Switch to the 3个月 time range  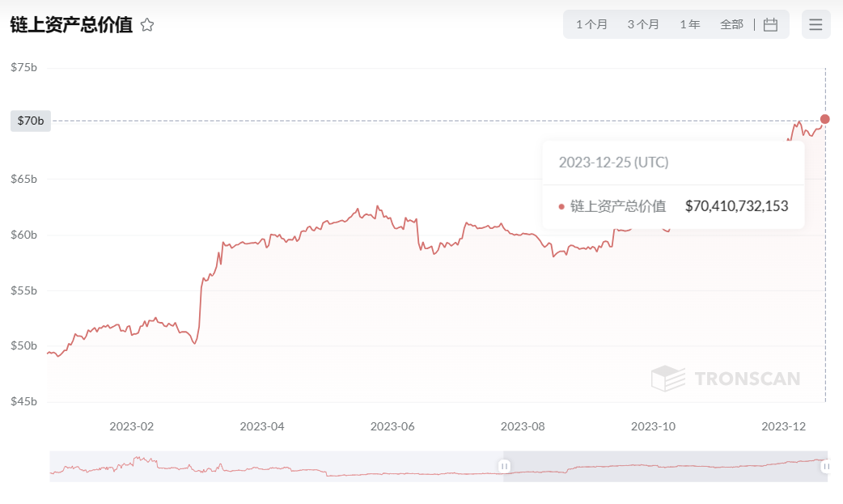point(643,24)
